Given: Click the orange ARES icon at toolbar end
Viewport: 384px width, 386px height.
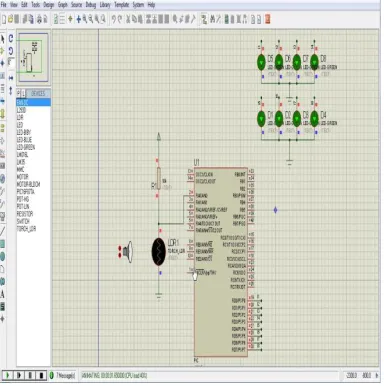Looking at the screenshot, I should click(x=267, y=19).
